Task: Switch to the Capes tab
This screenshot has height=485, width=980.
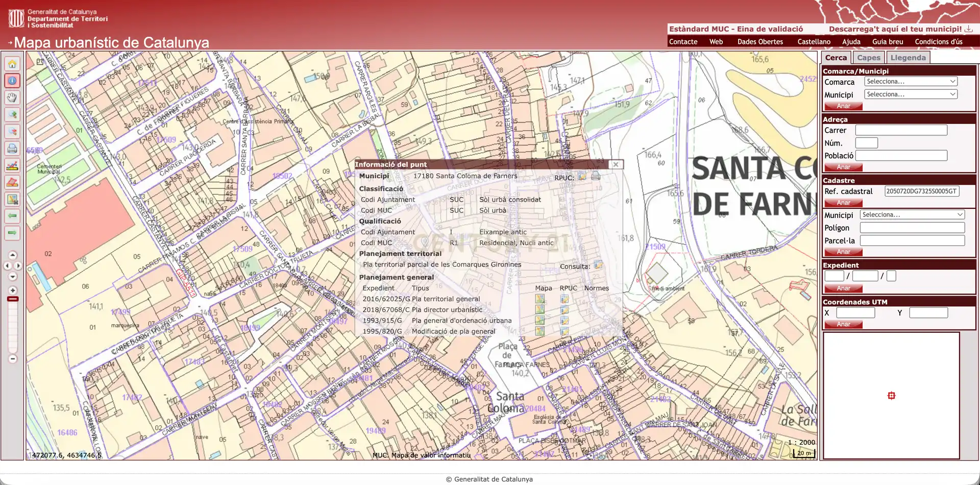Action: click(869, 58)
